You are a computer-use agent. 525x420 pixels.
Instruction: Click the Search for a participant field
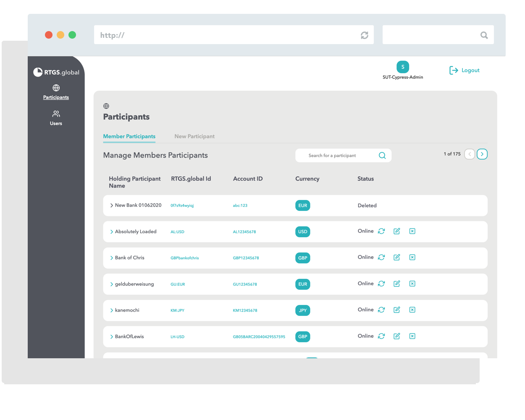coord(344,155)
